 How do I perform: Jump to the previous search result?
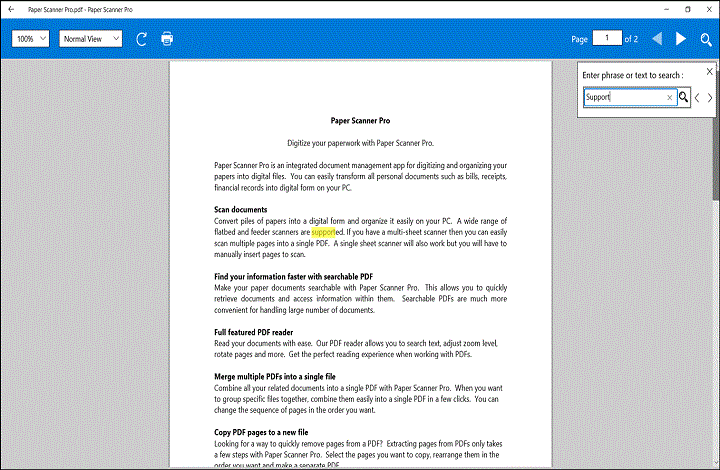point(698,97)
